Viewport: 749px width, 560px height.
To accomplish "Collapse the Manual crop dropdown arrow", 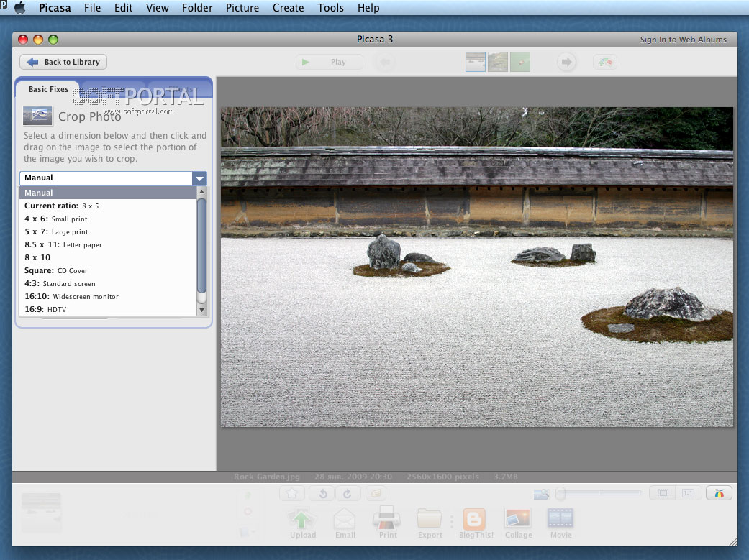I will [x=199, y=178].
